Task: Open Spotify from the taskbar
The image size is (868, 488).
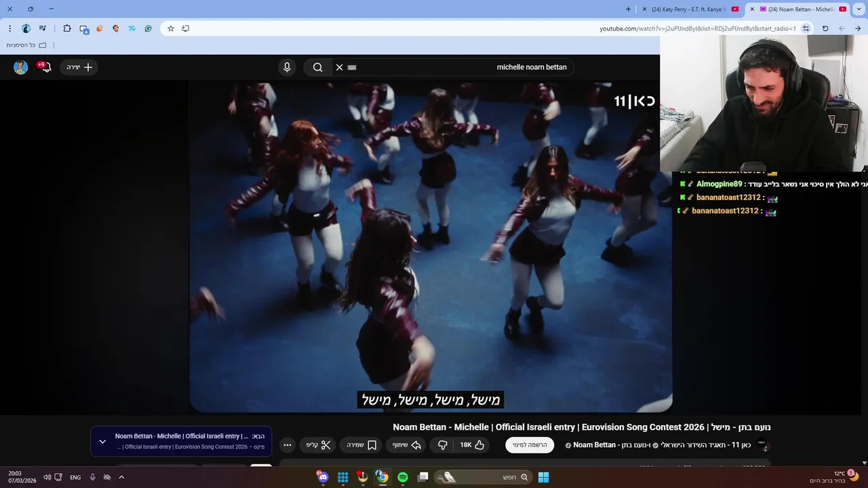Action: click(x=403, y=477)
